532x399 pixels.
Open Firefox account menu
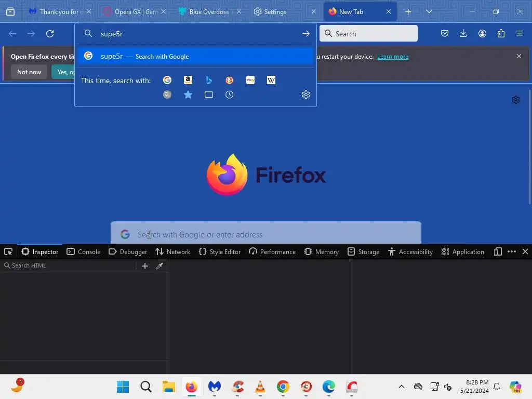[x=482, y=33]
